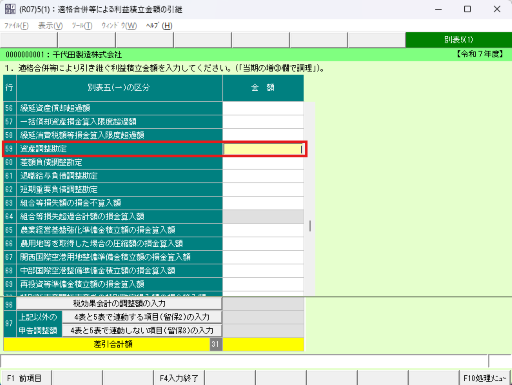Click the grey amount cell for 組合等損失超過合計額

263,217
